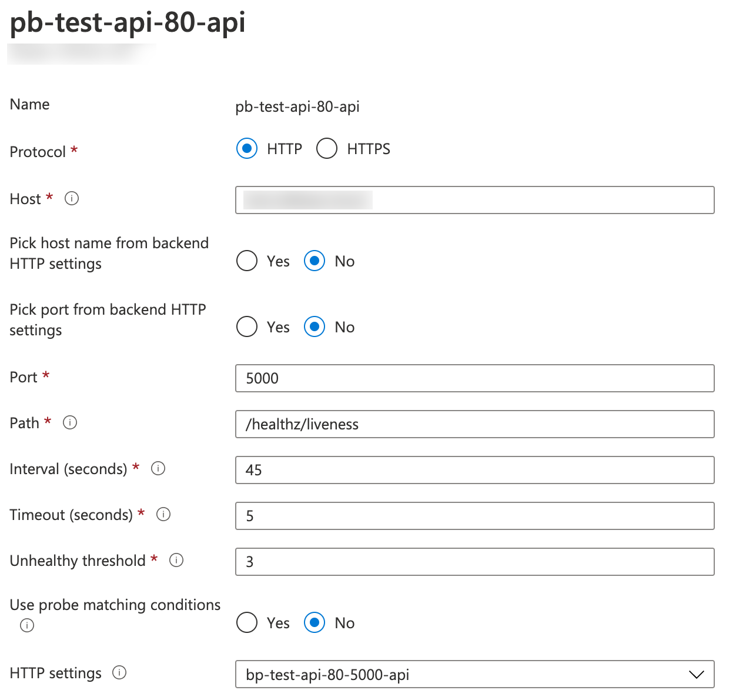Enable Yes for pick port from backend
This screenshot has height=700, width=736.
pos(247,326)
